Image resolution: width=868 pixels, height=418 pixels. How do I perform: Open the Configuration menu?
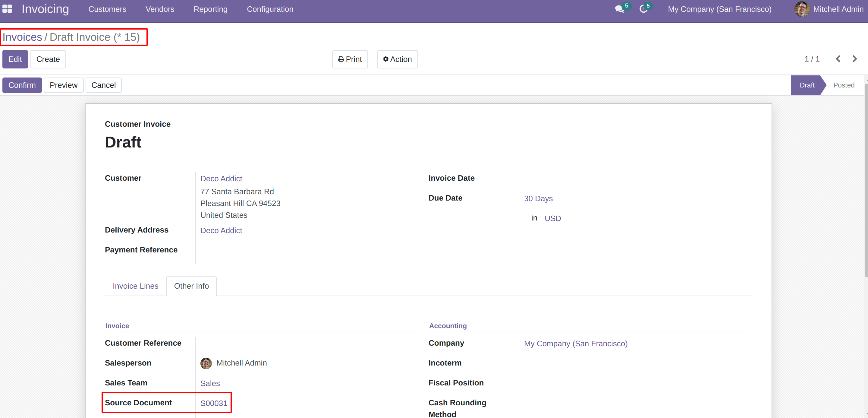point(270,9)
